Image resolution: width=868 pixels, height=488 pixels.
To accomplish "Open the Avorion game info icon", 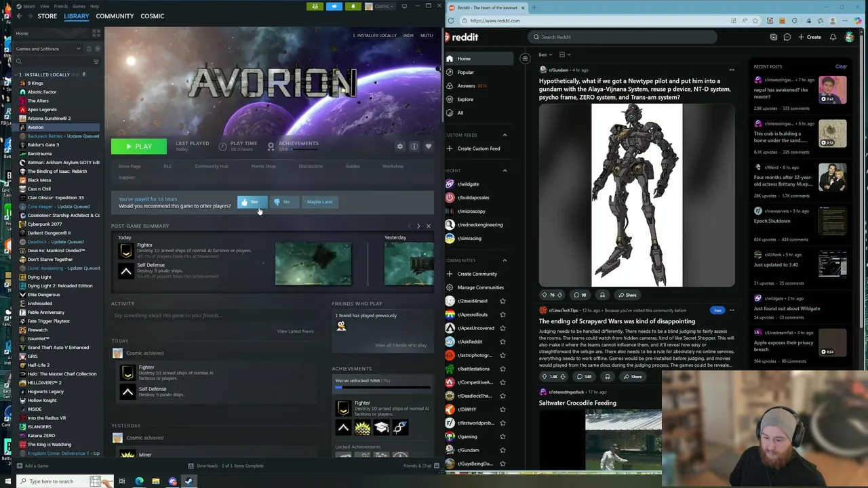I will point(414,146).
